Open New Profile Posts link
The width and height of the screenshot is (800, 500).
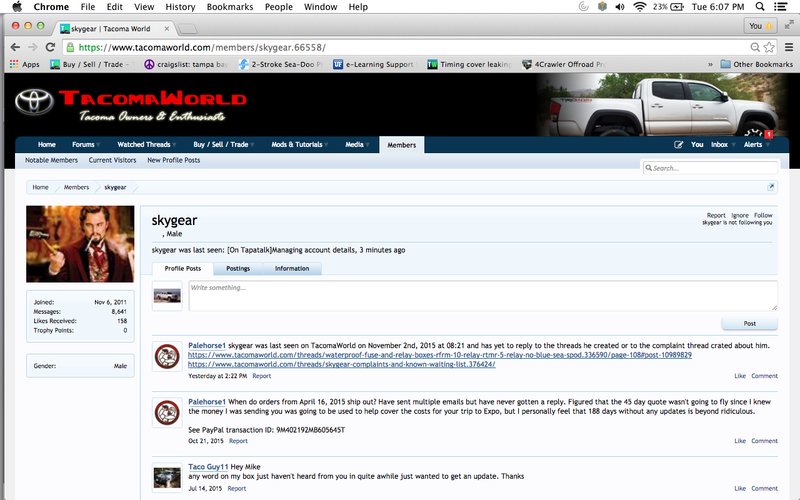pos(173,160)
